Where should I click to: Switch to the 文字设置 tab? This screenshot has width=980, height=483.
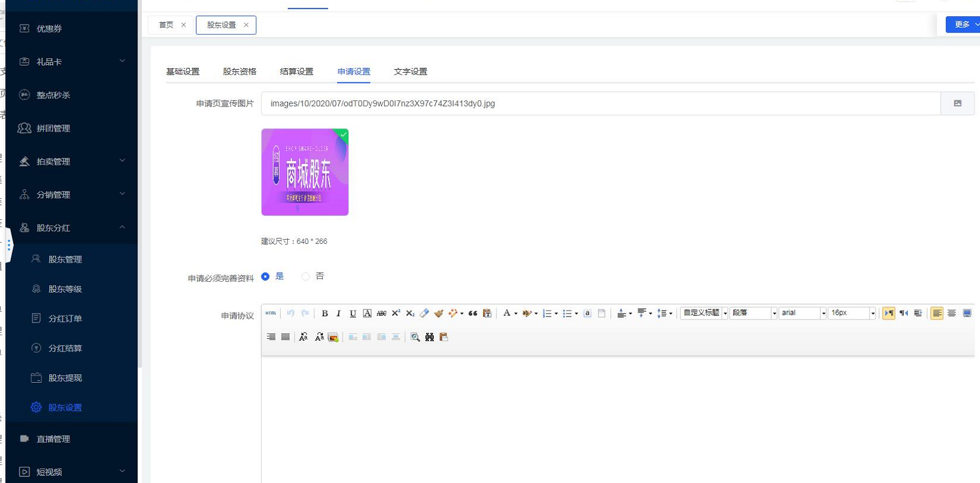point(410,71)
